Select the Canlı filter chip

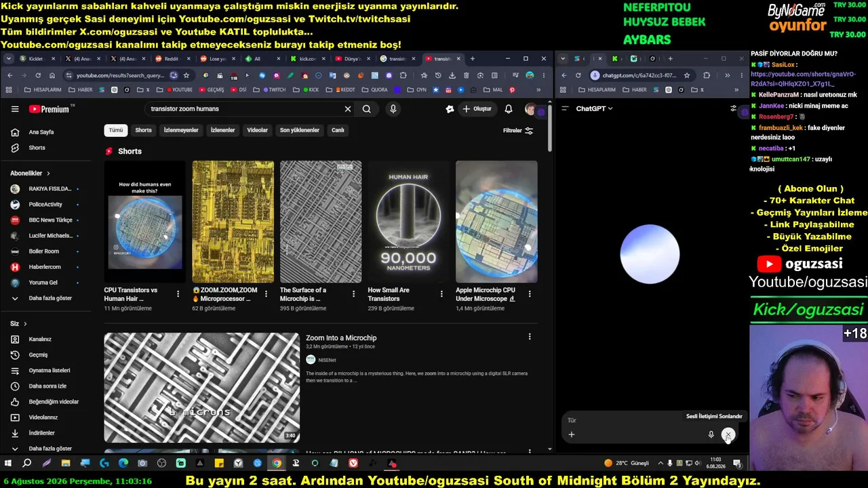point(338,130)
